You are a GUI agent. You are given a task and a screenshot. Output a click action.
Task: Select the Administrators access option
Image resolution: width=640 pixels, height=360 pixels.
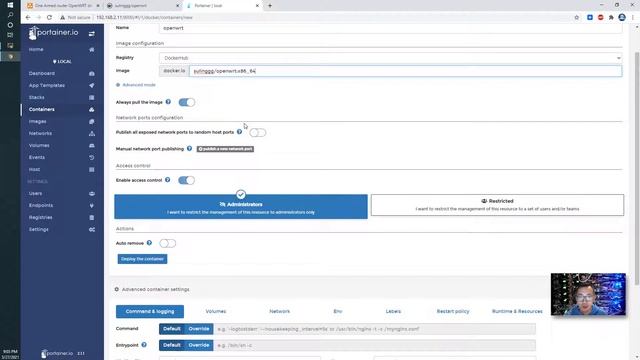pyautogui.click(x=241, y=207)
